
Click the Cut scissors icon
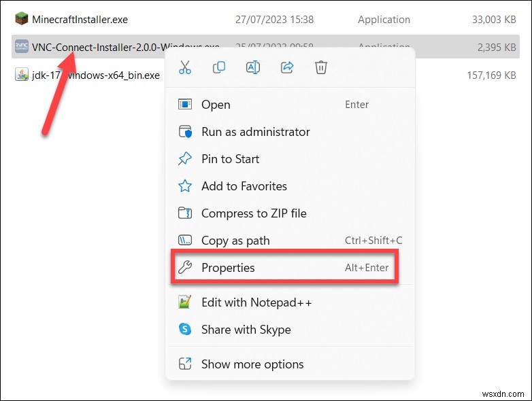pos(185,67)
